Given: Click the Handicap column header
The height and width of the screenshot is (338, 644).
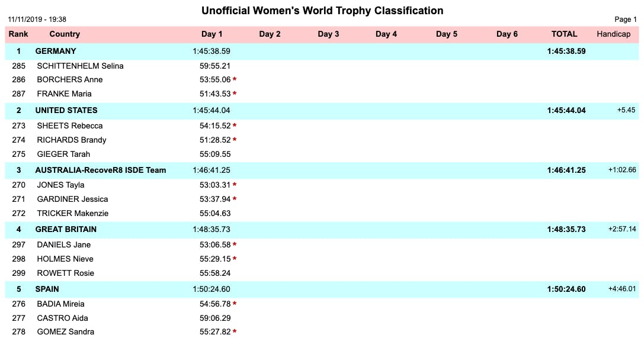Looking at the screenshot, I should (x=614, y=34).
